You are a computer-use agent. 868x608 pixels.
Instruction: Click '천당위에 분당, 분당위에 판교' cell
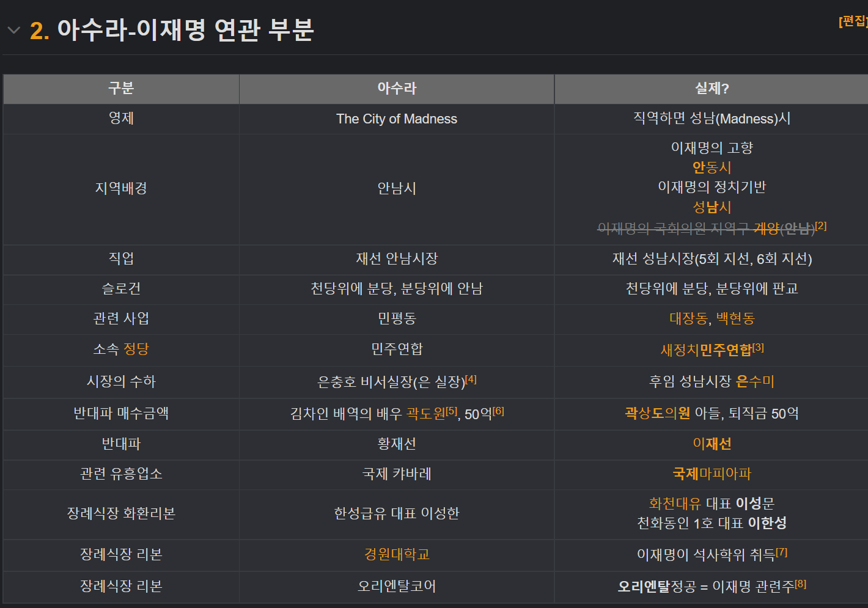tap(712, 288)
